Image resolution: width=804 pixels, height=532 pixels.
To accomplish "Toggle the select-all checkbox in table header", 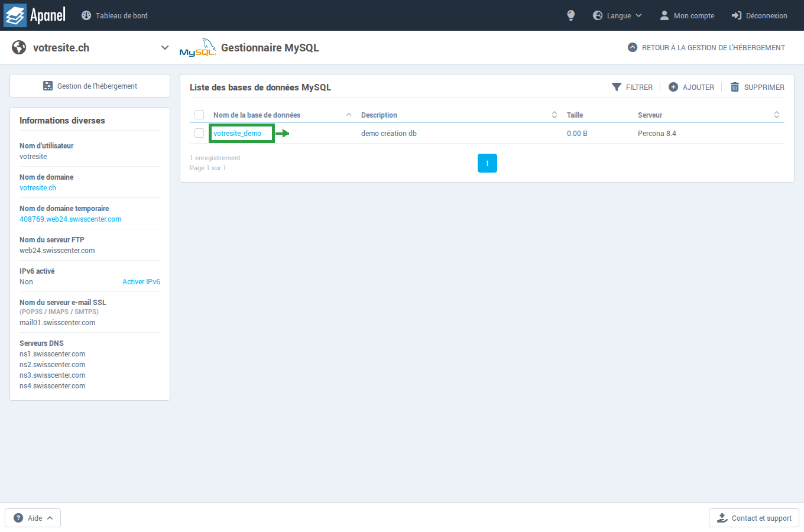I will [x=199, y=115].
